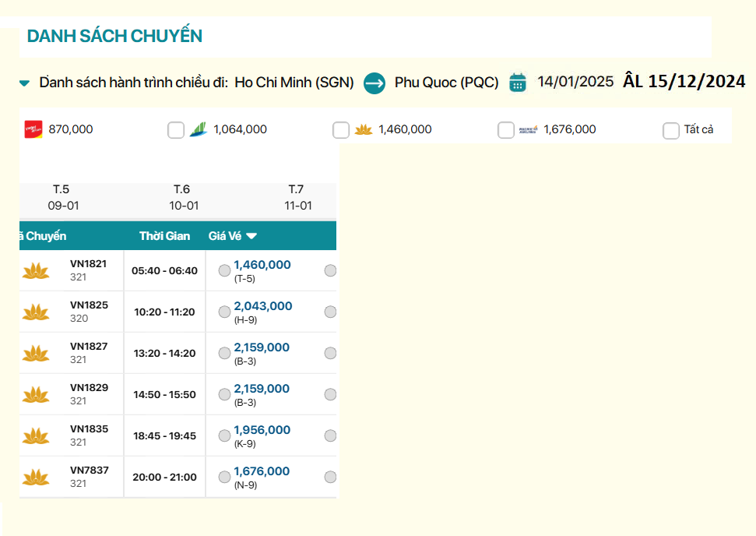The width and height of the screenshot is (756, 536).
Task: Click the Bamboo Airways logo icon
Action: [x=198, y=129]
